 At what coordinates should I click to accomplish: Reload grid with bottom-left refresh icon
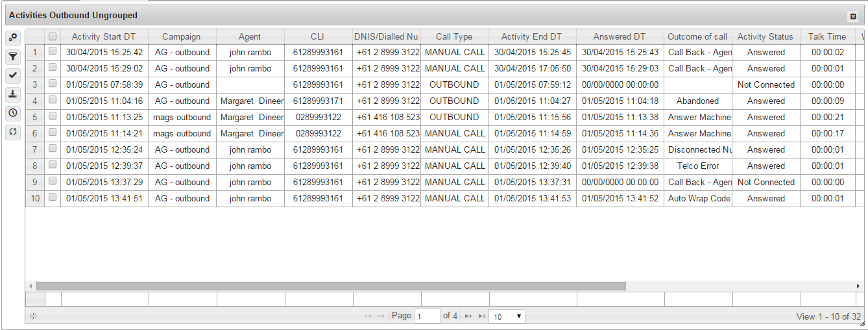pyautogui.click(x=33, y=316)
